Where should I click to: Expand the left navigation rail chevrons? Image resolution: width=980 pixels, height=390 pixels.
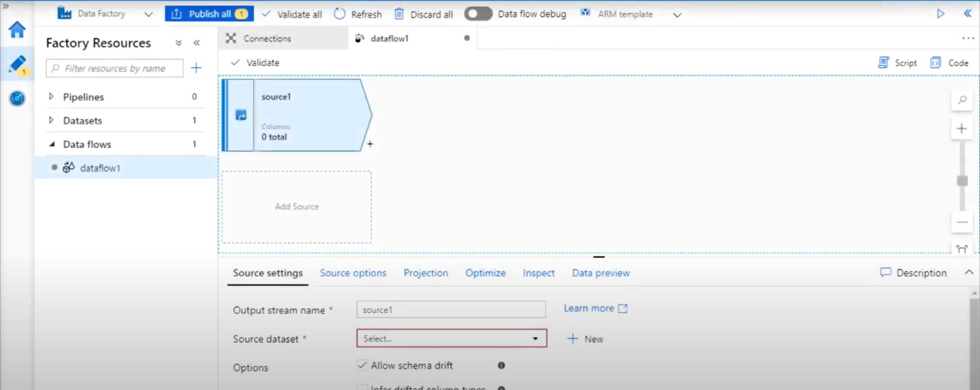coord(6,6)
